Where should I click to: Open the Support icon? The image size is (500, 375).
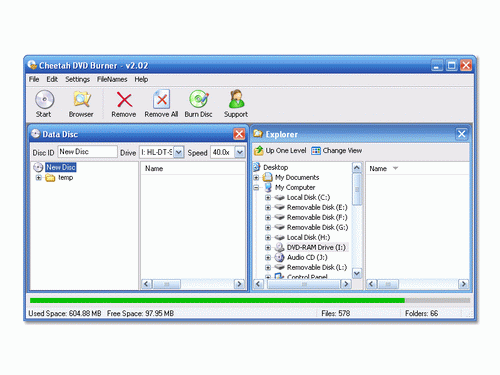coord(236,99)
